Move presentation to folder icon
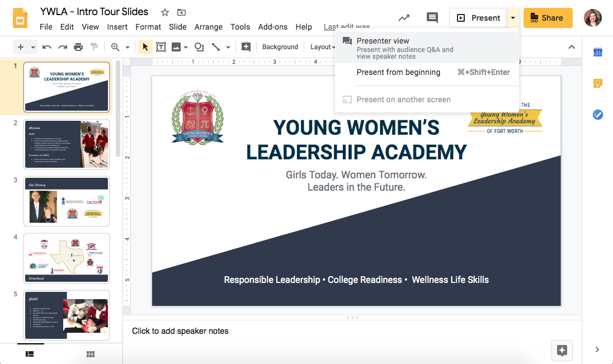The width and height of the screenshot is (613, 364). click(181, 12)
